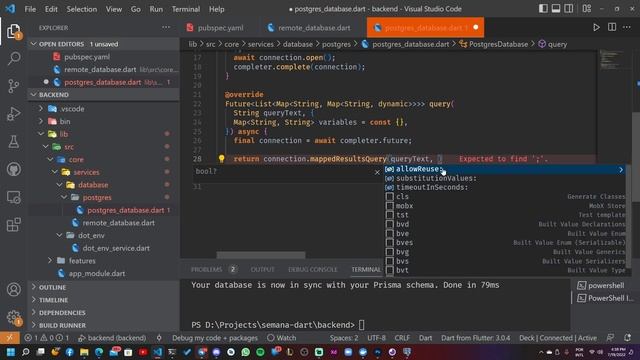Change the CRLF line ending

(x=402, y=338)
